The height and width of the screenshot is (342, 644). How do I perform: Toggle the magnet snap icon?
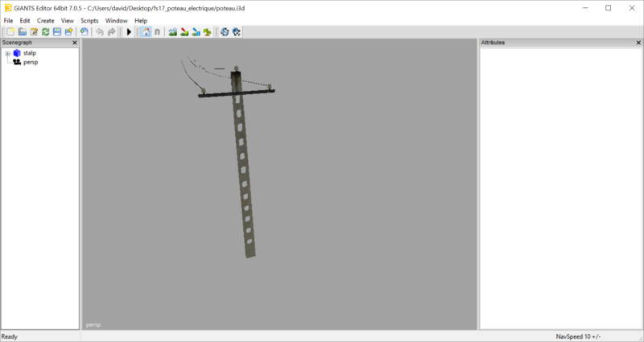[x=157, y=32]
